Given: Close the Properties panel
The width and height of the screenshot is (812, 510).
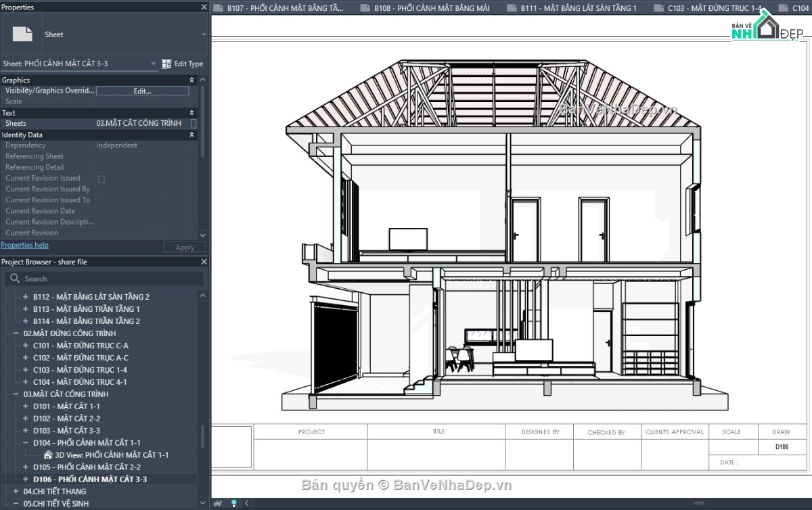Looking at the screenshot, I should pyautogui.click(x=204, y=7).
